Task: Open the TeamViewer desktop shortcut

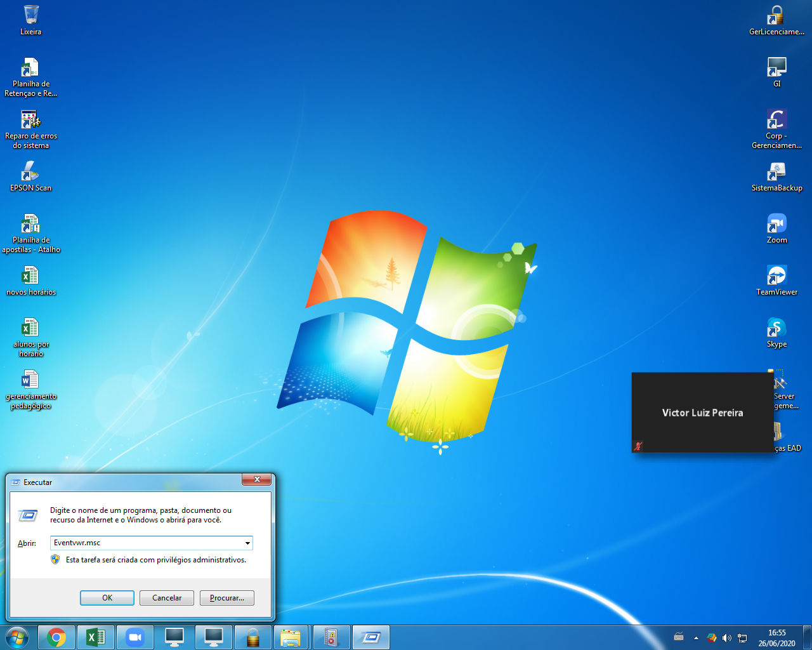Action: (x=776, y=281)
